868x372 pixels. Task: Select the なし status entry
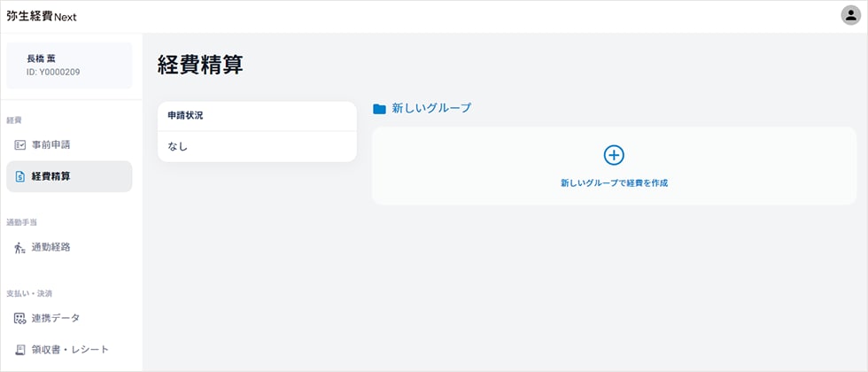178,146
